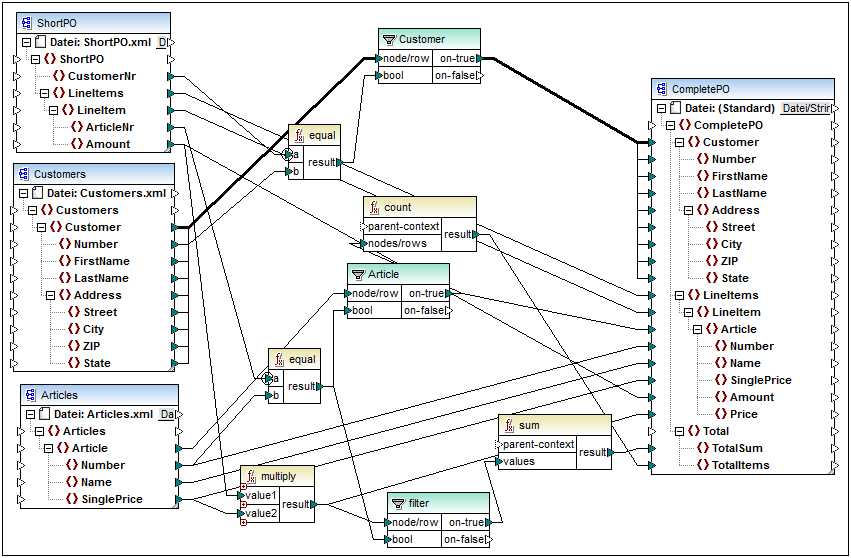This screenshot has height=558, width=851.
Task: Click the funnel icon on Article filter
Action: (x=358, y=274)
